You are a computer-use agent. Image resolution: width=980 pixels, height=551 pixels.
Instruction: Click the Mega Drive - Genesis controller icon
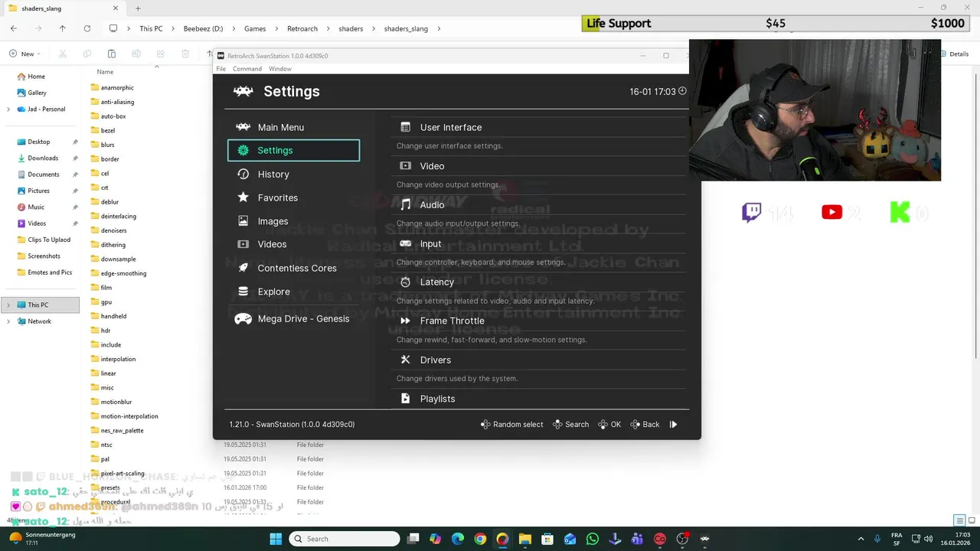coord(243,319)
